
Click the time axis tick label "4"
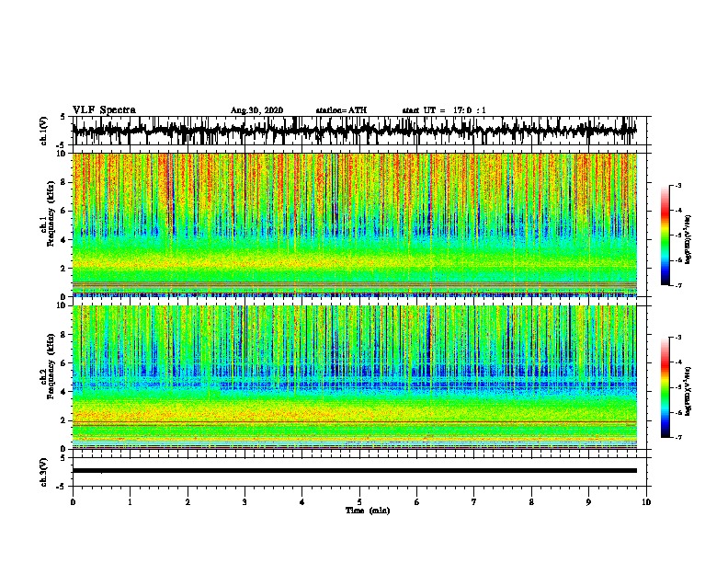[302, 502]
